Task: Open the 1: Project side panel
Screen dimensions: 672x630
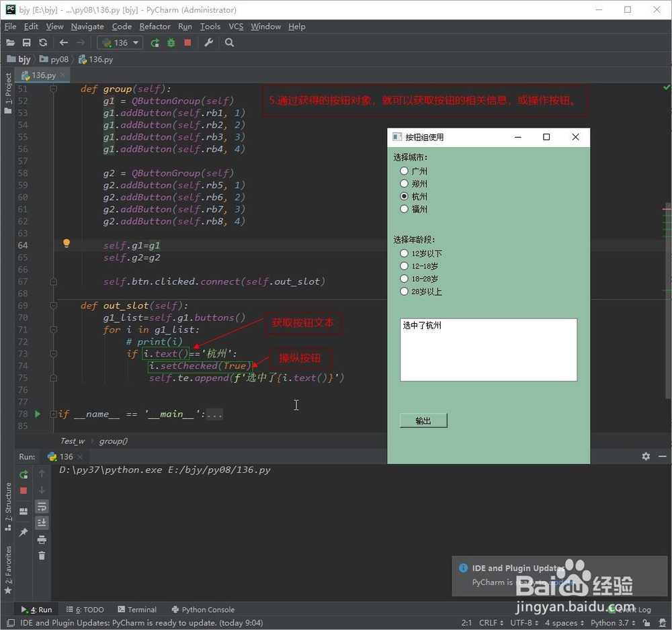Action: [7, 93]
